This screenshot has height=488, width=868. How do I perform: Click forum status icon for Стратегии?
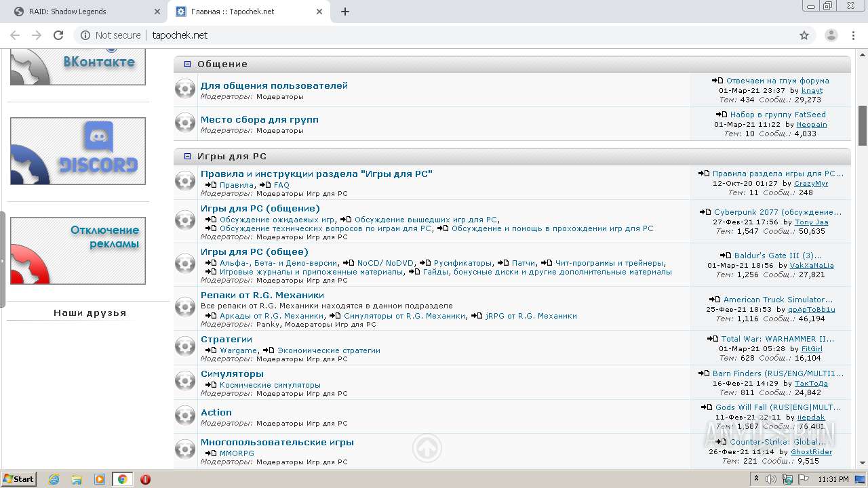click(x=185, y=347)
